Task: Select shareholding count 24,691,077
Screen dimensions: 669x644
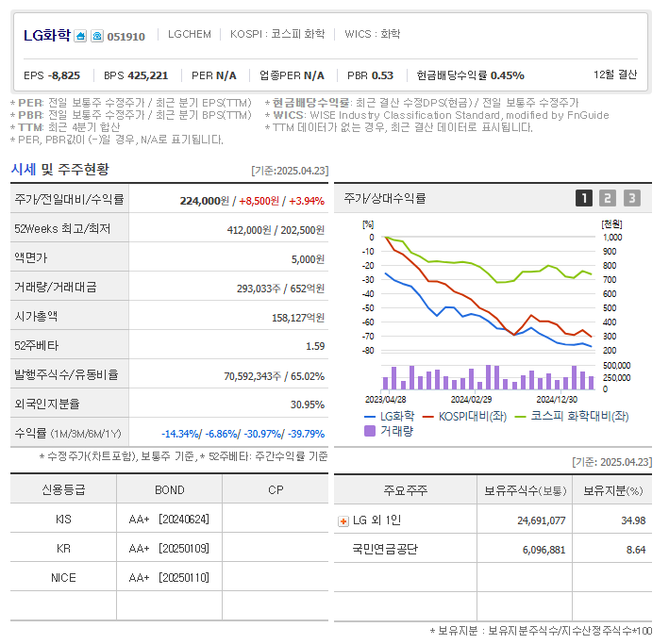Action: [x=542, y=520]
